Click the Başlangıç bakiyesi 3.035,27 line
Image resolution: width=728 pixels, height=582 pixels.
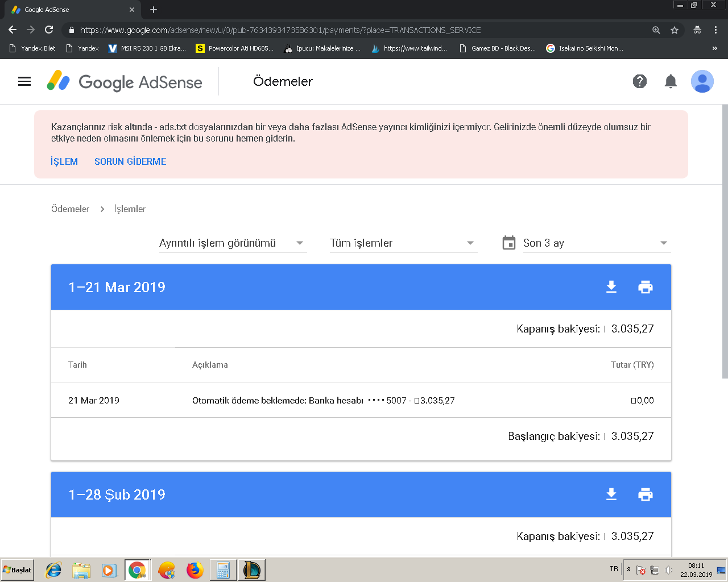[x=581, y=436]
